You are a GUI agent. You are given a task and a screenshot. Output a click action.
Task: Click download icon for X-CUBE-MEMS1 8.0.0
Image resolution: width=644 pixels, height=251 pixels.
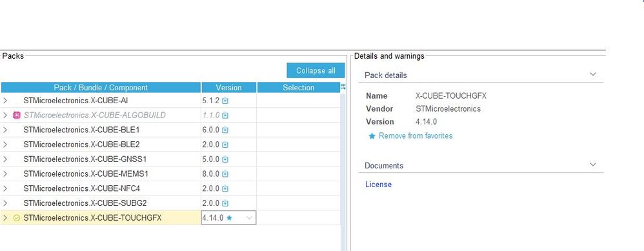(x=225, y=174)
